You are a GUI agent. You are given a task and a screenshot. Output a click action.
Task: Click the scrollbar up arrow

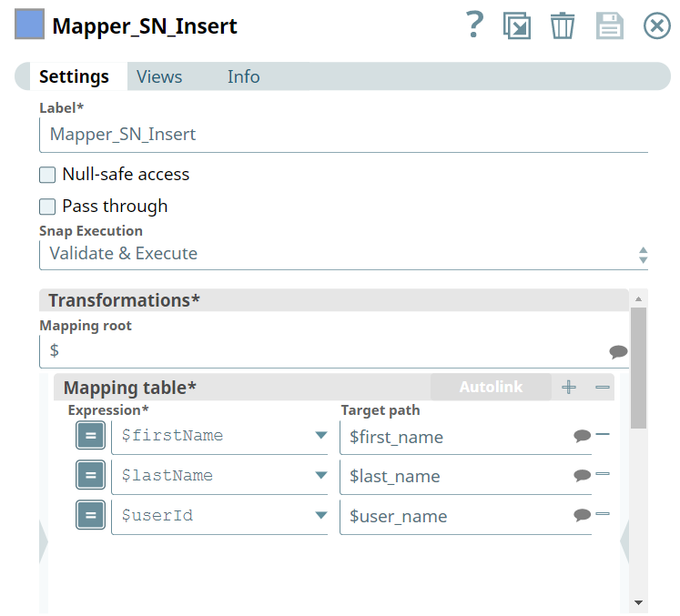pyautogui.click(x=638, y=299)
